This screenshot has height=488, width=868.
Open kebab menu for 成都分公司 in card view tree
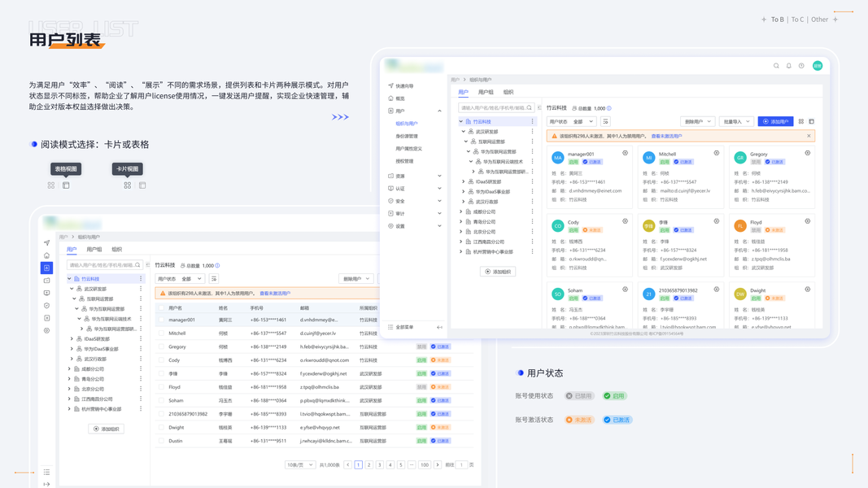pyautogui.click(x=533, y=212)
